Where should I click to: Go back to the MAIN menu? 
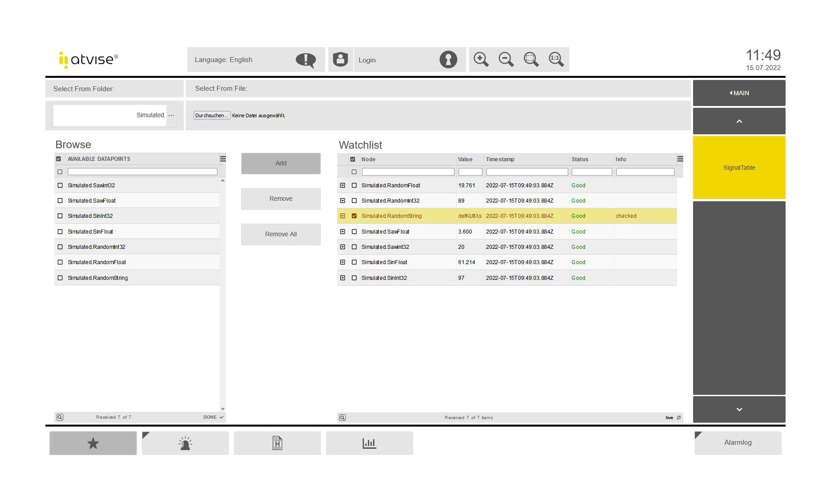[x=739, y=93]
